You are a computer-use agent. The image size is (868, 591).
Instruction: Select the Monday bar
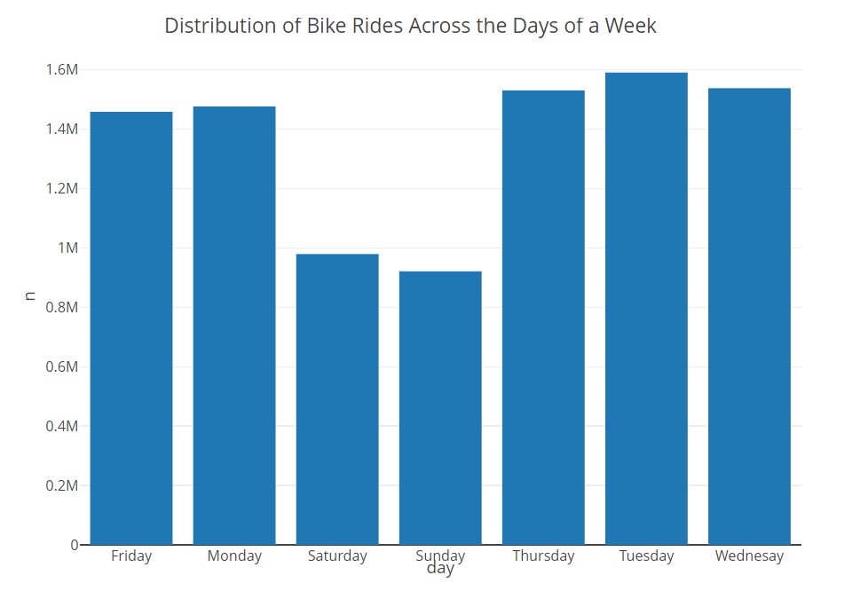(234, 326)
